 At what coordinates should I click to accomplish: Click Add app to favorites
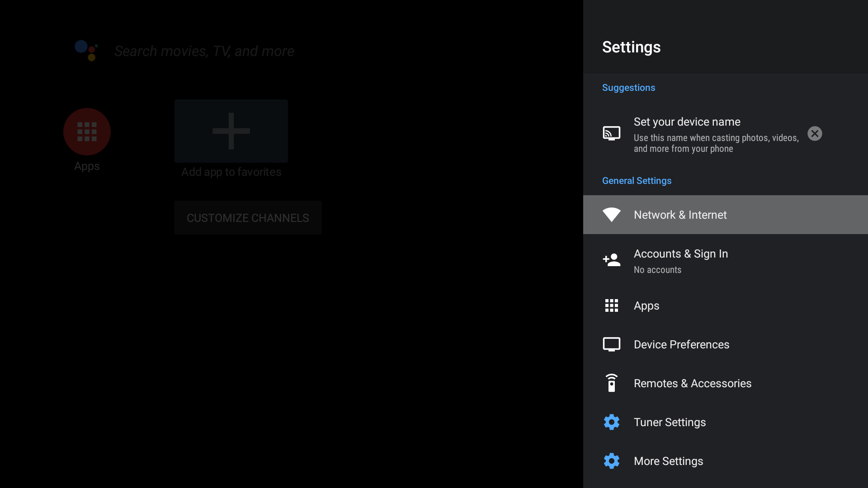(231, 131)
